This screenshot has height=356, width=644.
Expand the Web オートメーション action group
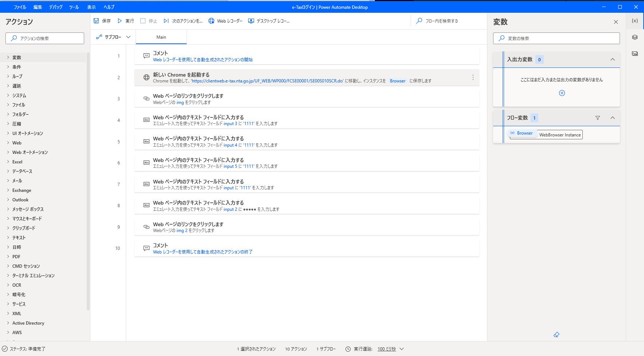click(30, 152)
